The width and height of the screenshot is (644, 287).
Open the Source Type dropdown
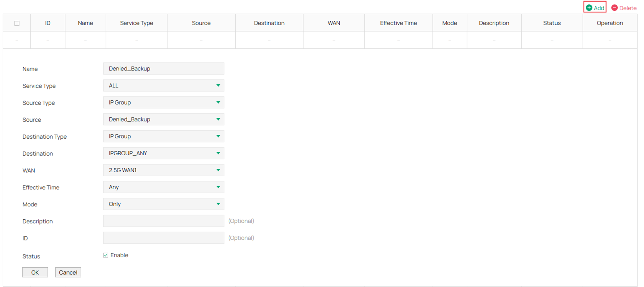point(164,102)
